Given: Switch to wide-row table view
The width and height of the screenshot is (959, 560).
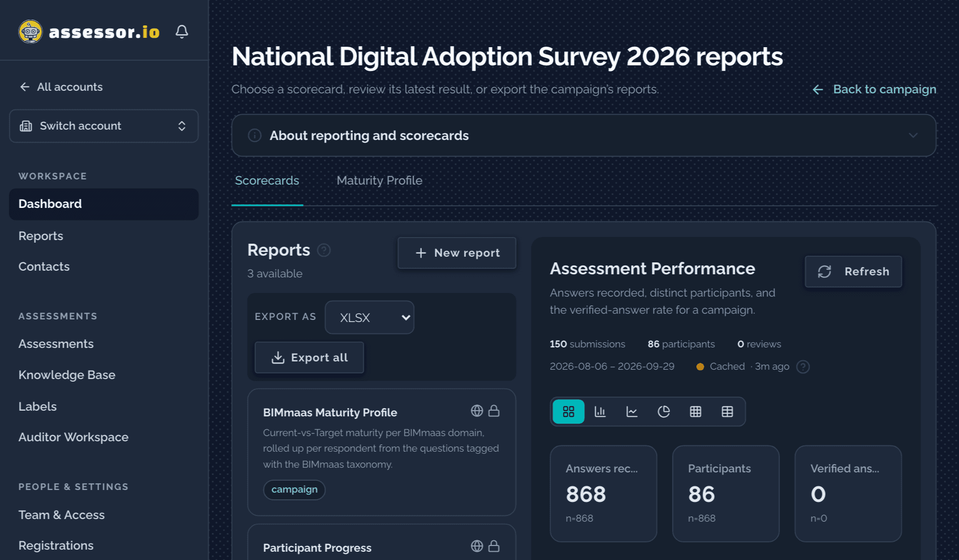Looking at the screenshot, I should point(728,412).
